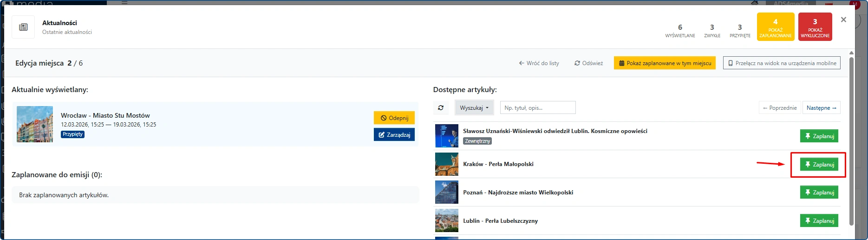Schedule the Kraków - Perła Małopolski article
The width and height of the screenshot is (868, 240).
(819, 165)
